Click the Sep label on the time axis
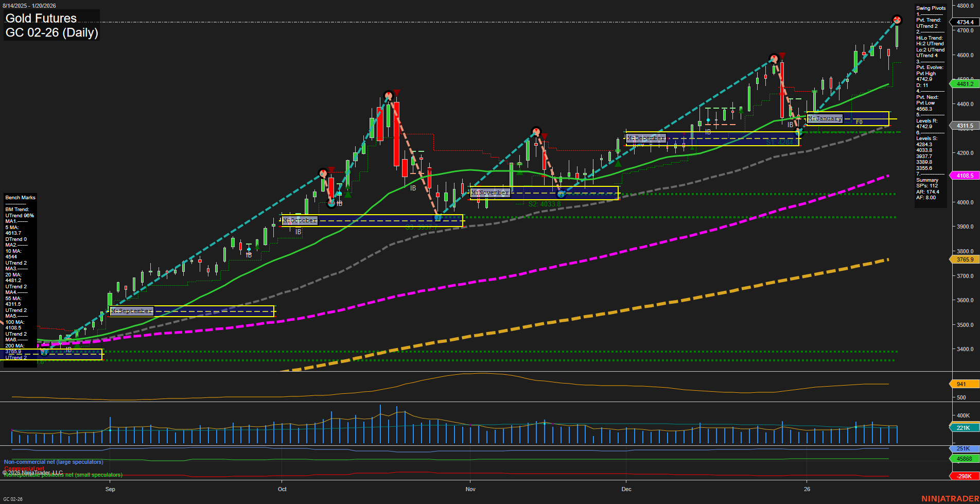The height and width of the screenshot is (504, 980). (110, 489)
